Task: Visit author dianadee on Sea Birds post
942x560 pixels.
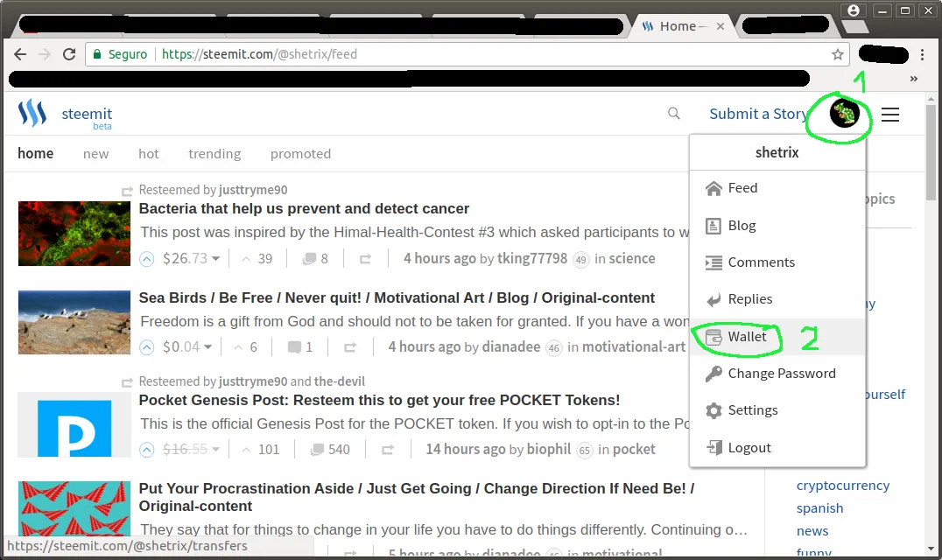Action: 511,346
